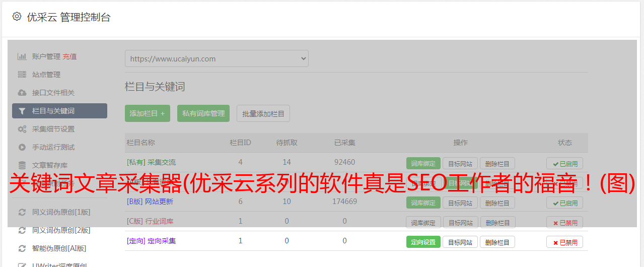Click the 优采云 管理控制台 title text
The width and height of the screenshot is (644, 267).
tap(69, 17)
